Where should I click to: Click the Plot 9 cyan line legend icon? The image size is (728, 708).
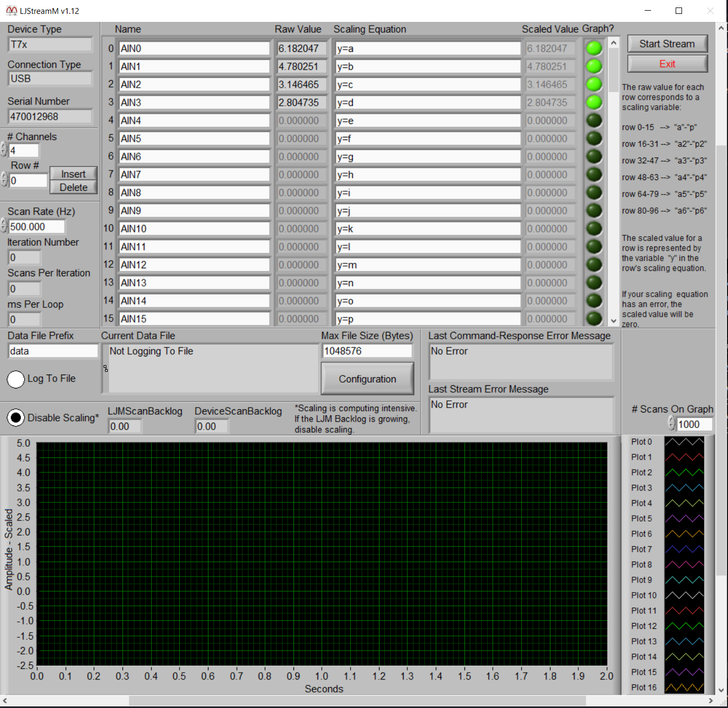[684, 580]
